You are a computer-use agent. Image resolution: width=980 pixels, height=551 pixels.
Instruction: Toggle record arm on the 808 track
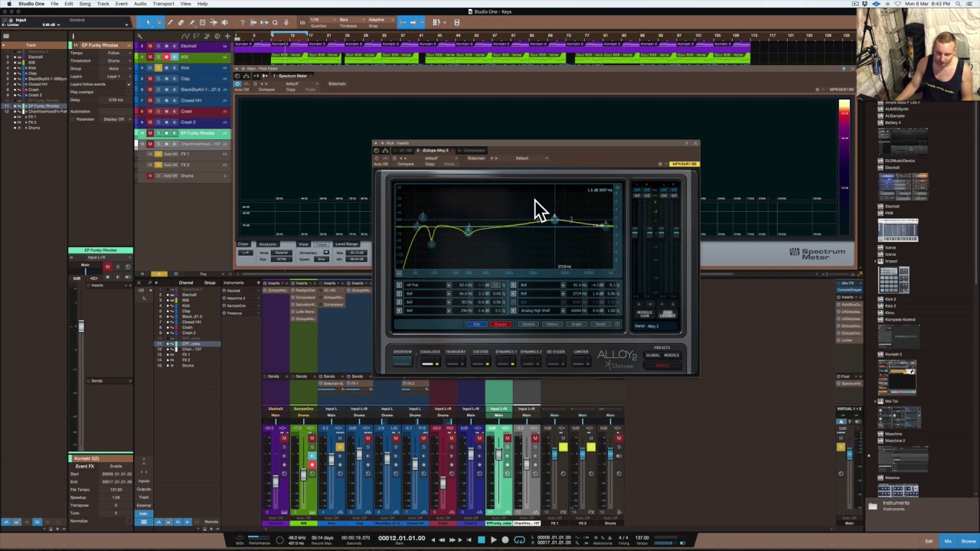point(166,57)
